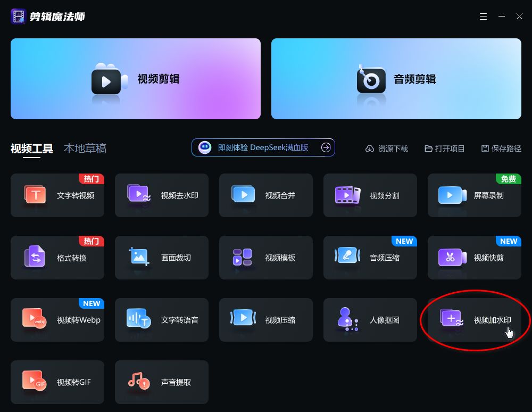Click the 声音提取 label text

tap(176, 382)
